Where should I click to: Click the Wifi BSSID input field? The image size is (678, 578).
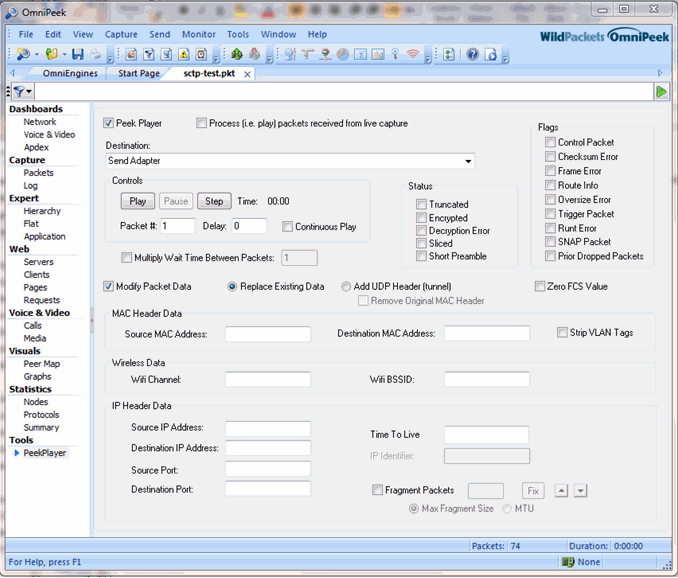coord(487,379)
